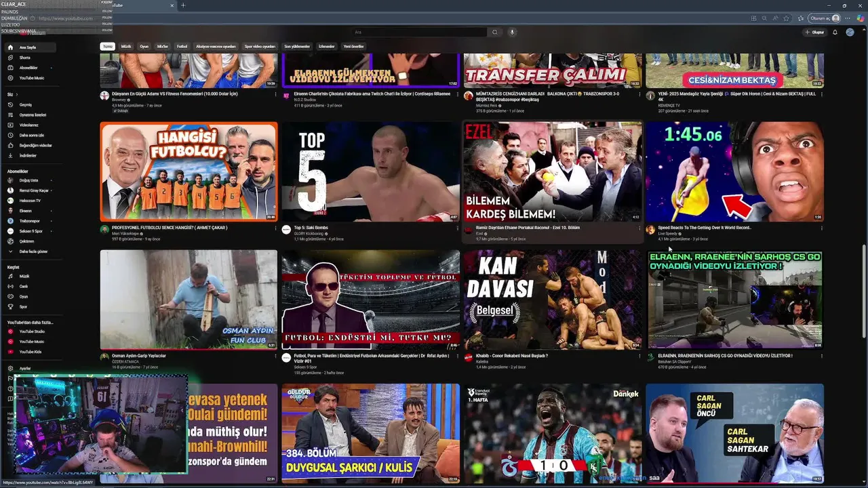Open the Seksen 9 Spor subscription
The width and height of the screenshot is (868, 488).
pyautogui.click(x=31, y=231)
